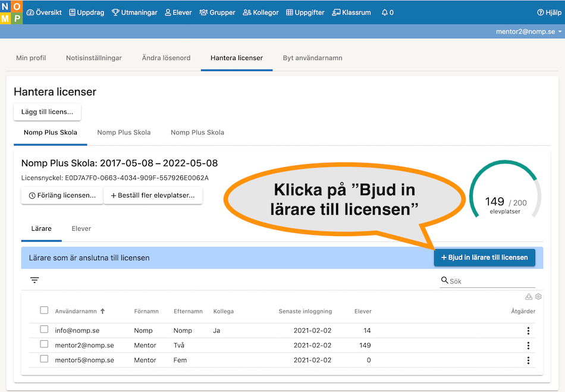The width and height of the screenshot is (565, 392).
Task: Sort by the Förnamn column header
Action: tap(146, 311)
